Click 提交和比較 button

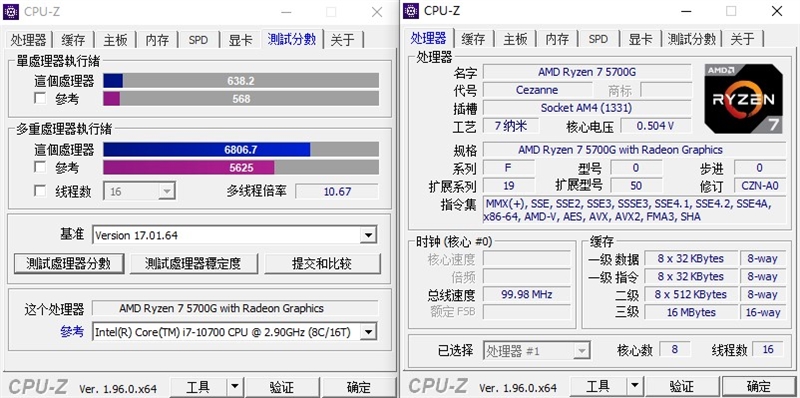[x=322, y=264]
